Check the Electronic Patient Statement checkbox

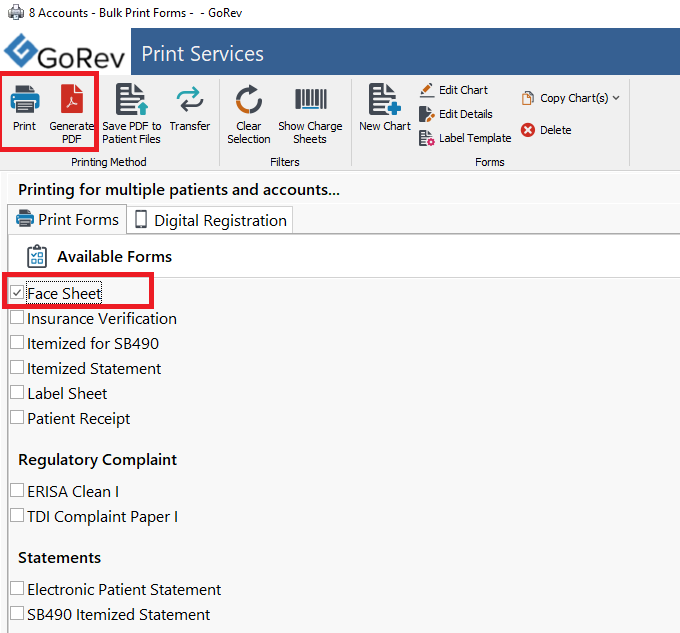point(17,588)
